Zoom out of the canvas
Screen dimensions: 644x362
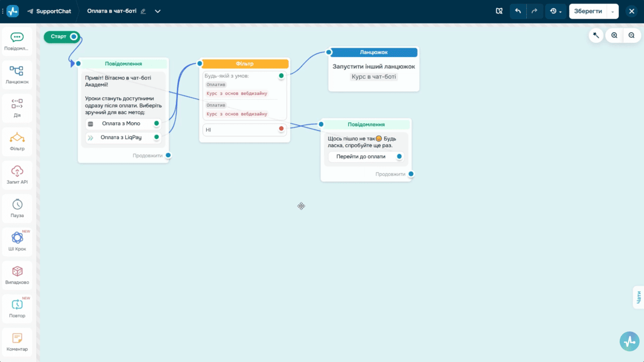[x=631, y=35]
